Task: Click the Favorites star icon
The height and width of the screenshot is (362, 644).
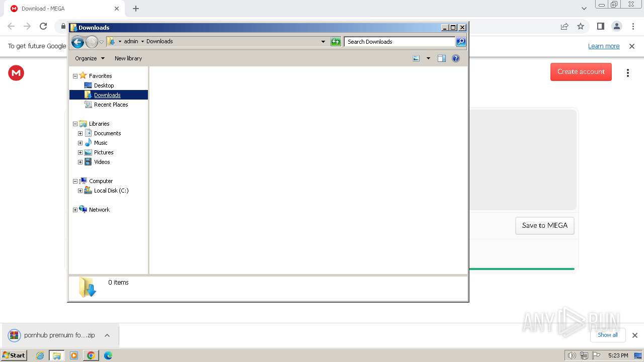Action: [83, 75]
